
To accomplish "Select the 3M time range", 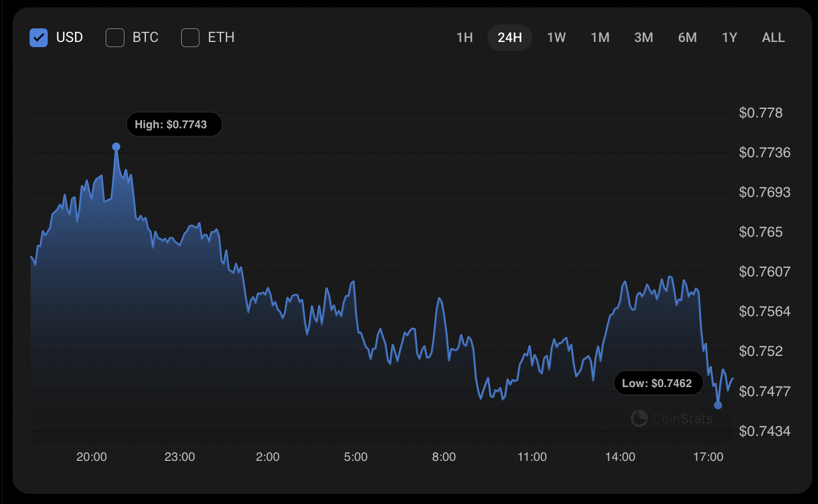I will [x=644, y=38].
